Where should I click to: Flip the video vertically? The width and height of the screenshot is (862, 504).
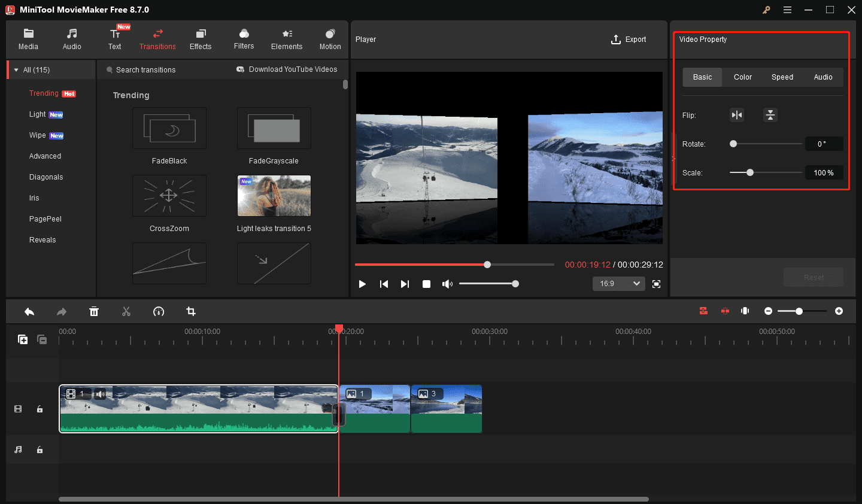pos(770,115)
